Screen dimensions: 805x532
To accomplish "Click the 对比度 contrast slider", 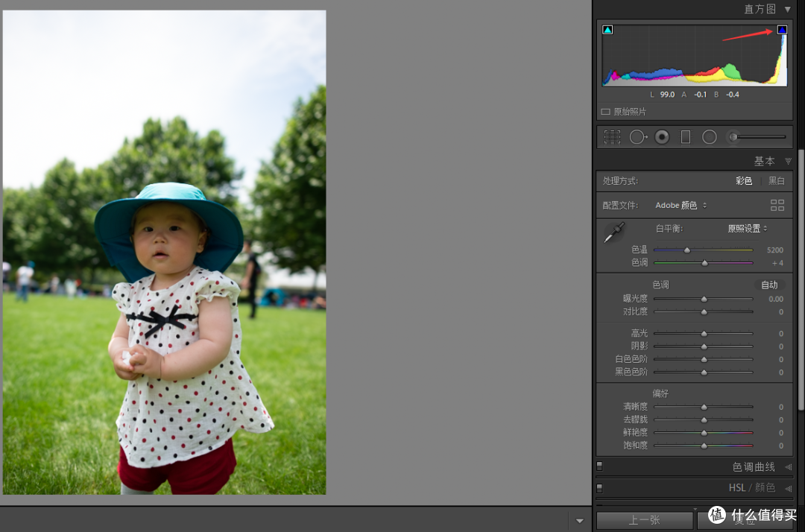I will click(x=703, y=311).
